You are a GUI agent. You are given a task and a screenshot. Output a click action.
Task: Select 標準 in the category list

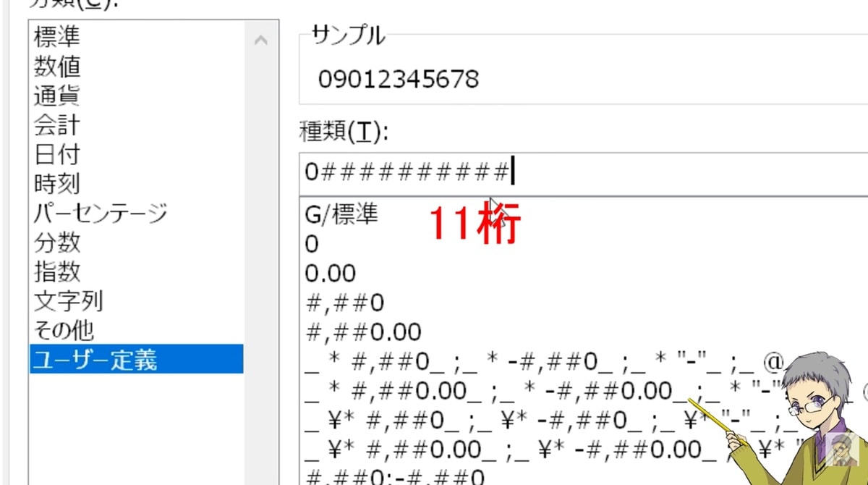(57, 37)
